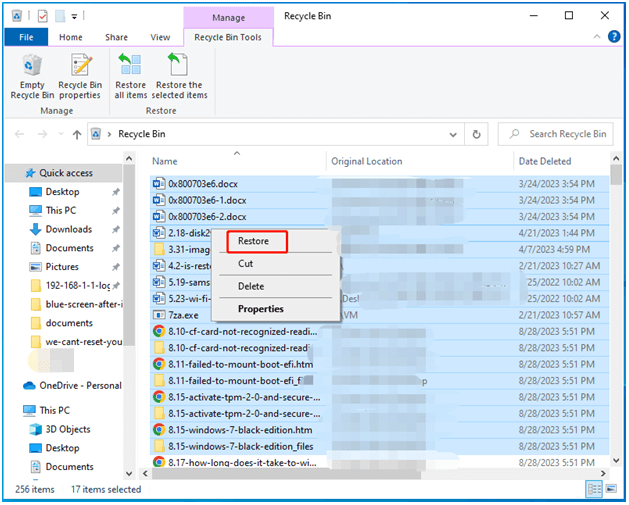Click Restore the selected items

click(179, 77)
